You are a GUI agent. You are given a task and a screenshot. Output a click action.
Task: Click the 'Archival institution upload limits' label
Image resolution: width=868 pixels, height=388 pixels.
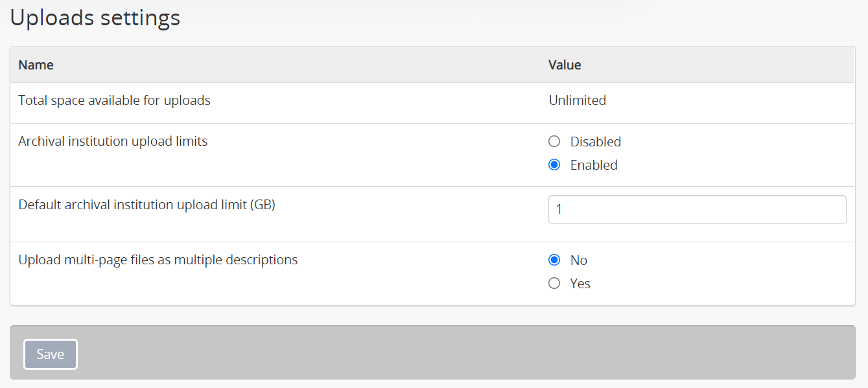click(x=113, y=141)
